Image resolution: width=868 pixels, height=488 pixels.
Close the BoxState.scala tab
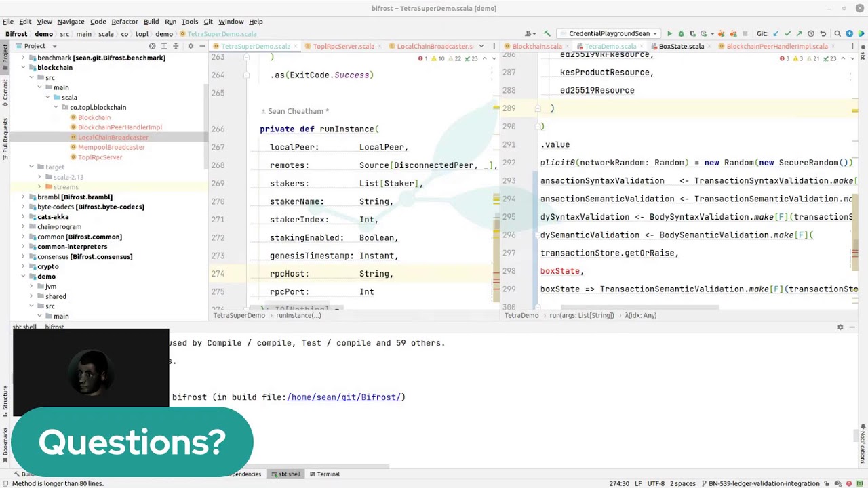click(709, 47)
